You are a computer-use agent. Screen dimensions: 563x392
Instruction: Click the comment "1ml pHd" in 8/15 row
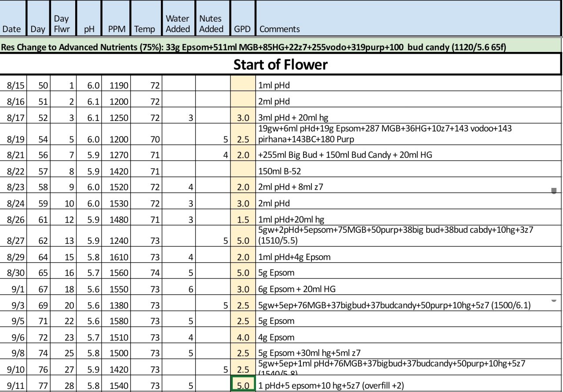click(x=274, y=85)
